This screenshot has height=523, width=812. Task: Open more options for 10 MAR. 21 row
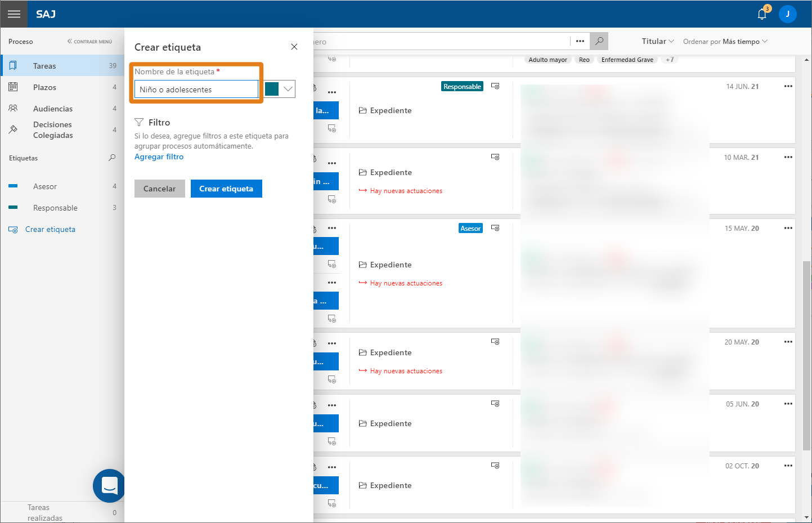pyautogui.click(x=788, y=157)
